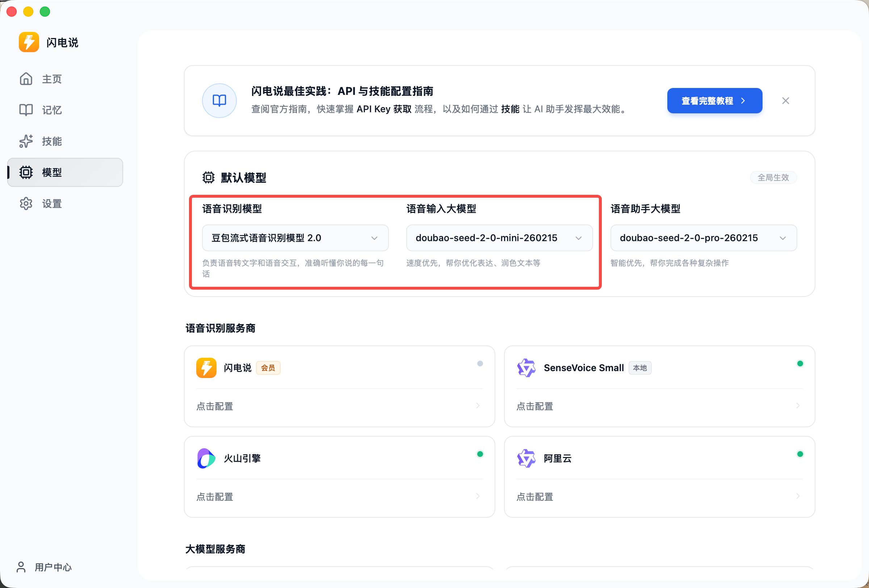Click the 闪电说 app title text
This screenshot has width=869, height=588.
tap(62, 42)
